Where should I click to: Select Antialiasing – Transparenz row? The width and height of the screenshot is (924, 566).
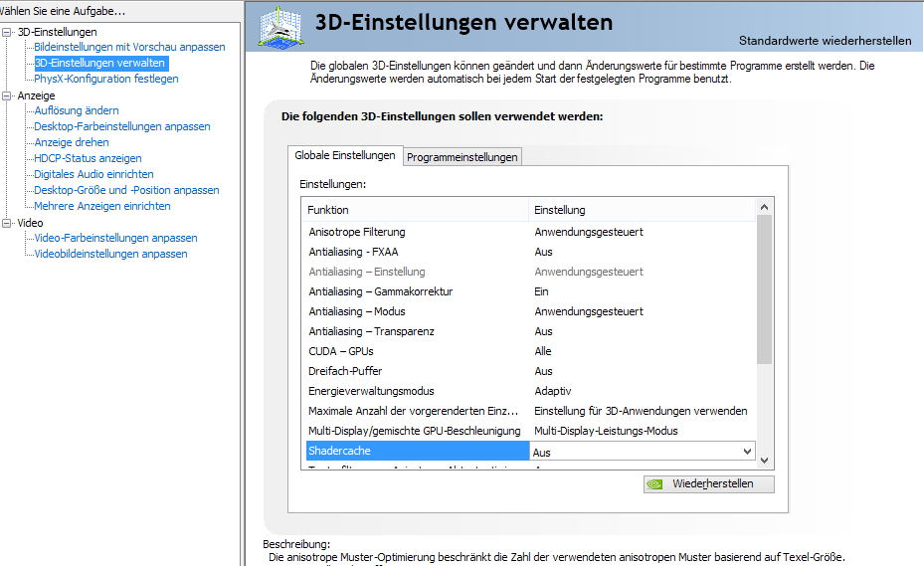[530, 331]
